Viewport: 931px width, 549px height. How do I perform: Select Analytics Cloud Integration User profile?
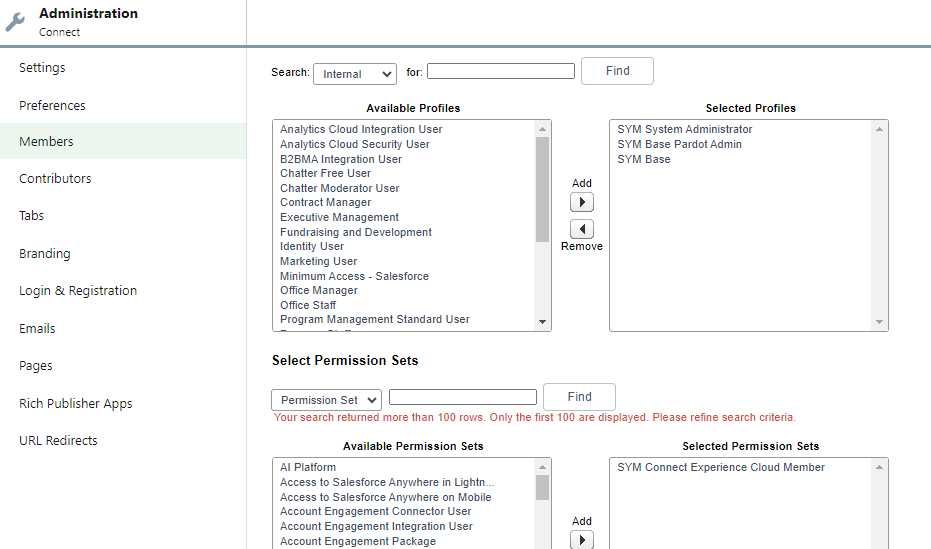361,129
